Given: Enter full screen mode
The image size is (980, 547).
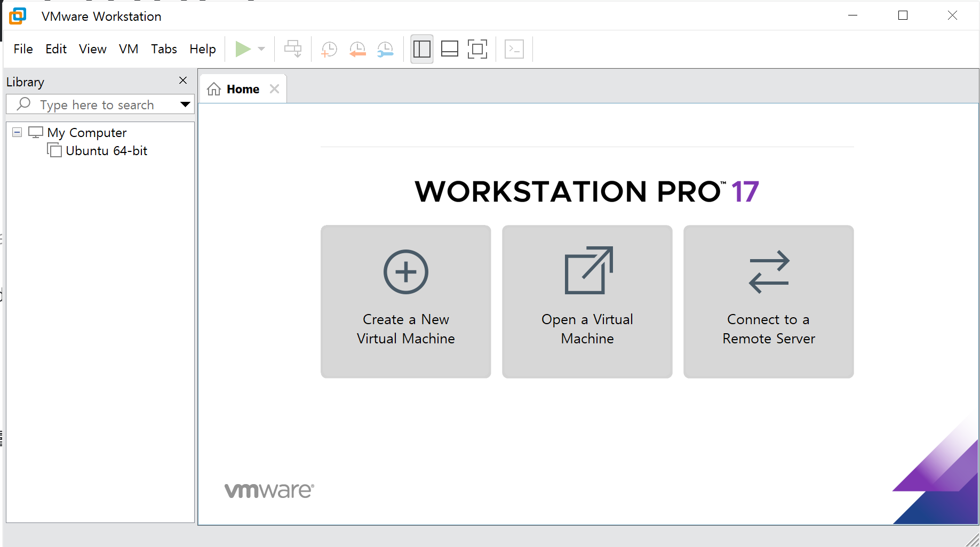Looking at the screenshot, I should point(477,49).
